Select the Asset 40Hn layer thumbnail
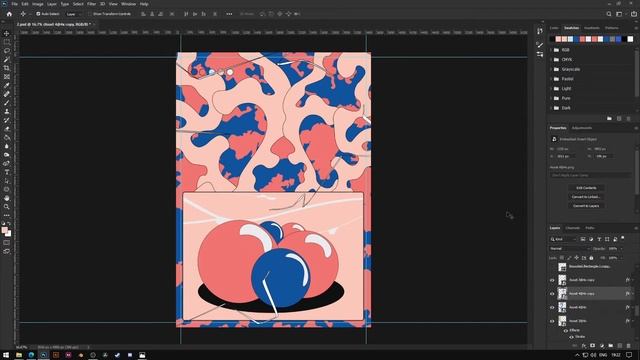640x360 pixels. pos(562,307)
